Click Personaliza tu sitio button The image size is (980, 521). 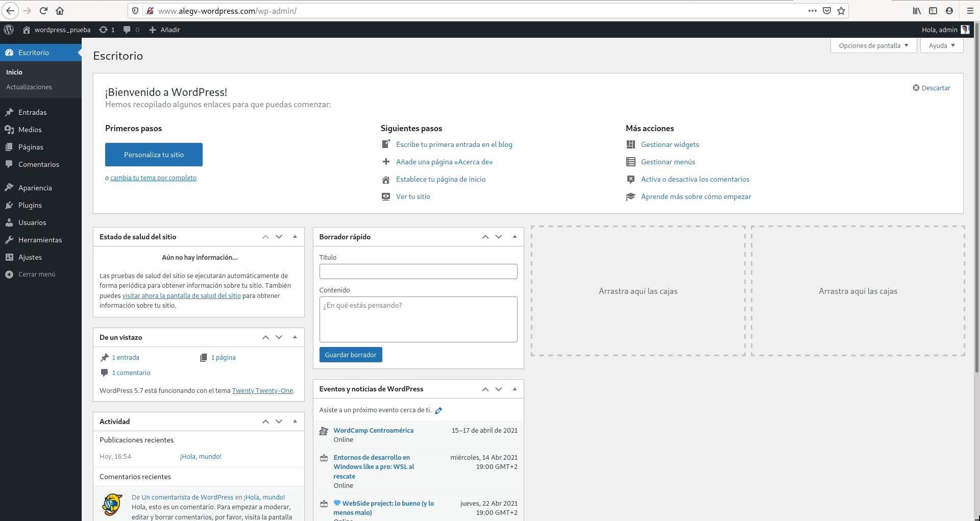click(154, 155)
